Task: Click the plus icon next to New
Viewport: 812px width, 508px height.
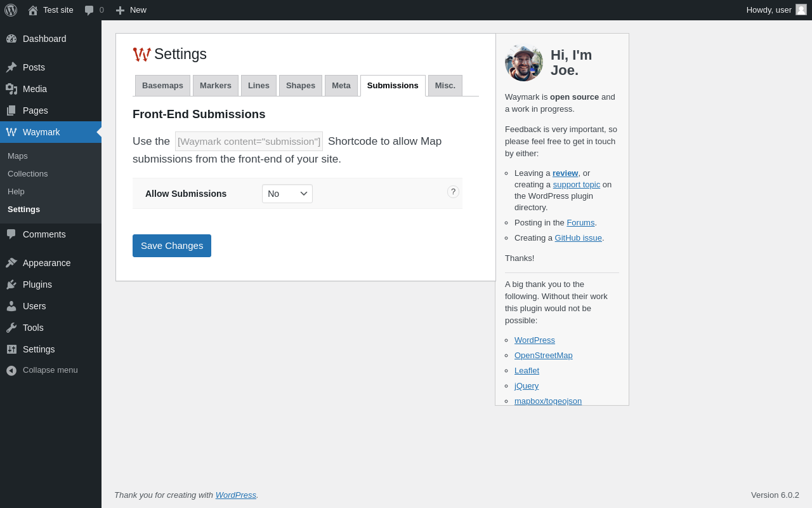Action: click(120, 10)
